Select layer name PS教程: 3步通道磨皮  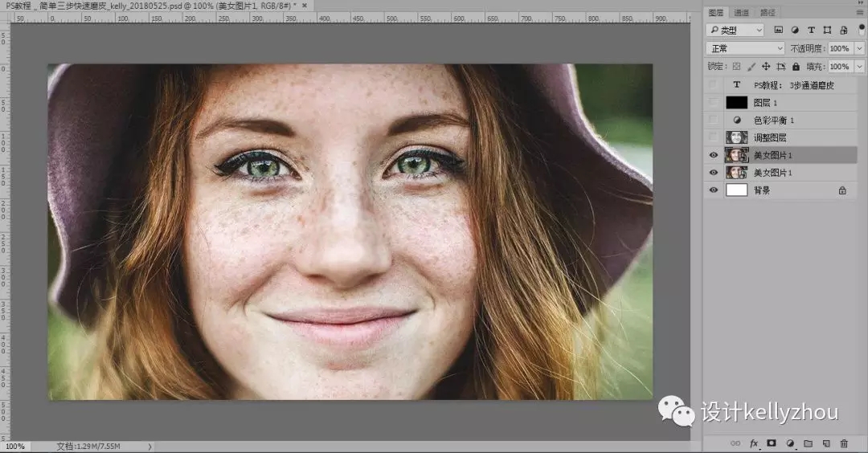(794, 85)
